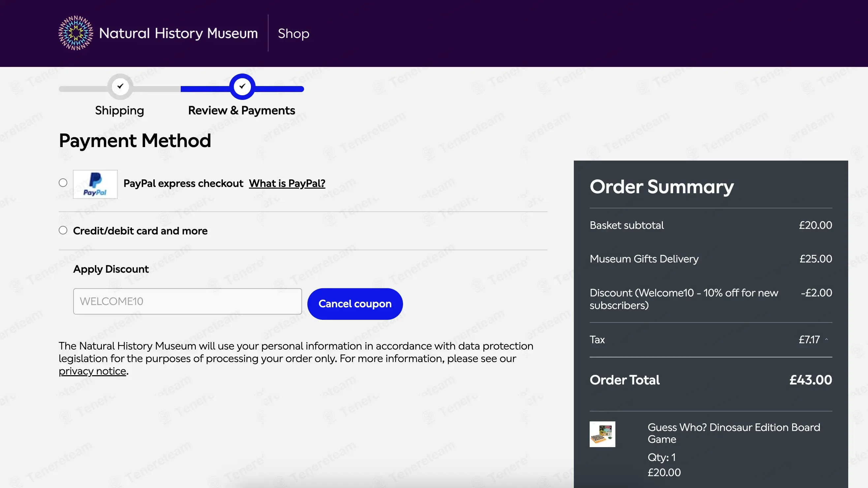This screenshot has height=488, width=868.
Task: Expand the Tax breakdown chevron
Action: pos(826,340)
